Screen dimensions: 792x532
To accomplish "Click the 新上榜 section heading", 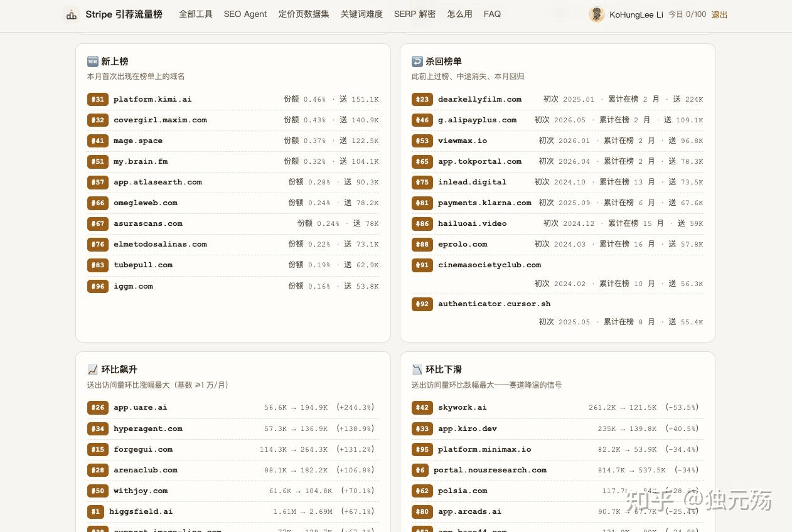I will [x=115, y=61].
